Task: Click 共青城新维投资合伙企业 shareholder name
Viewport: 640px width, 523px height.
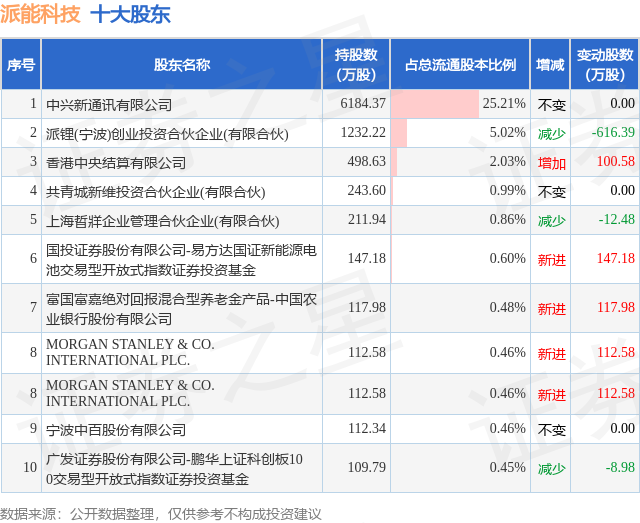Action: (x=156, y=191)
